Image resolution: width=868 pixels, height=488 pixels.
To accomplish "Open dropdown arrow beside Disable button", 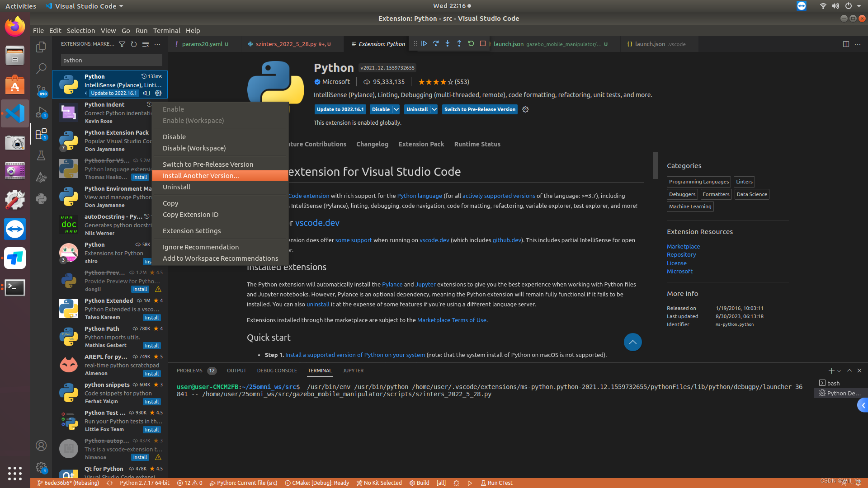I will [x=396, y=109].
